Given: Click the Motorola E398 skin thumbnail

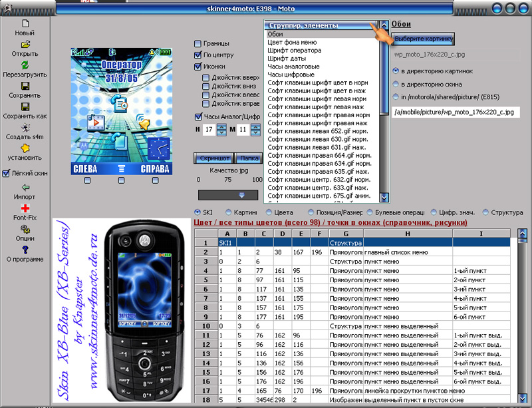Looking at the screenshot, I should (122, 311).
